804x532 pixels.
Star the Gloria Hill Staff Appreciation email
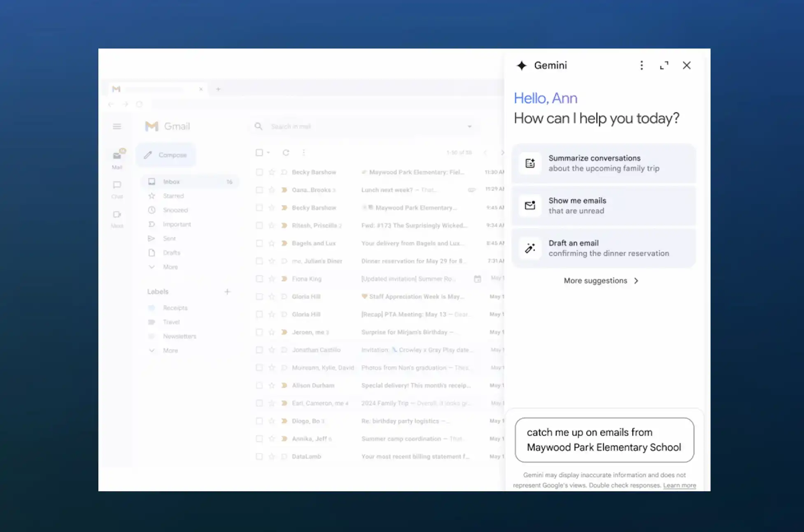click(272, 296)
